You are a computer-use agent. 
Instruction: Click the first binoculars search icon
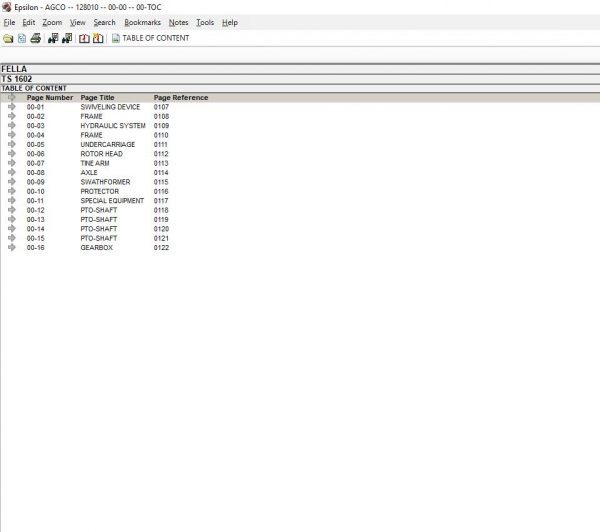pos(53,38)
